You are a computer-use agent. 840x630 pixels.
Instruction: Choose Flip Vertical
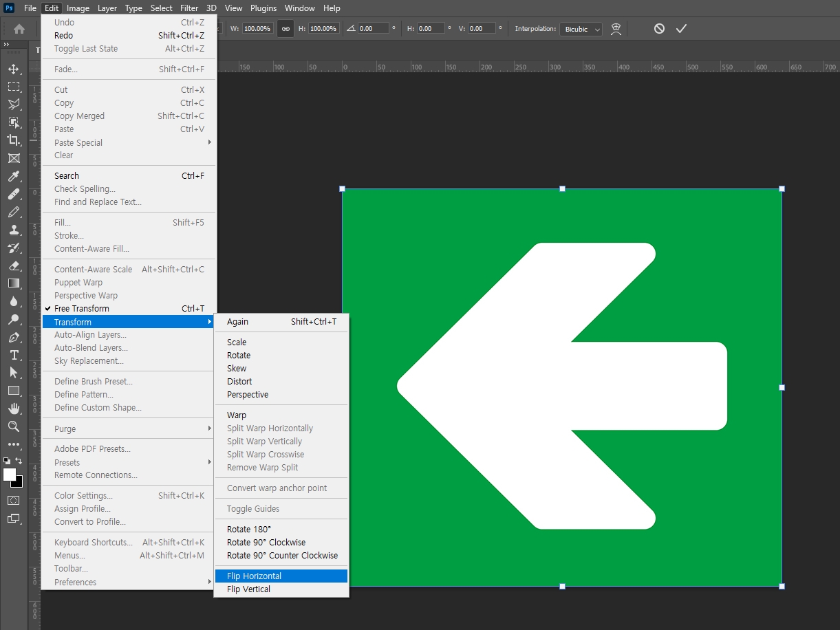281,589
